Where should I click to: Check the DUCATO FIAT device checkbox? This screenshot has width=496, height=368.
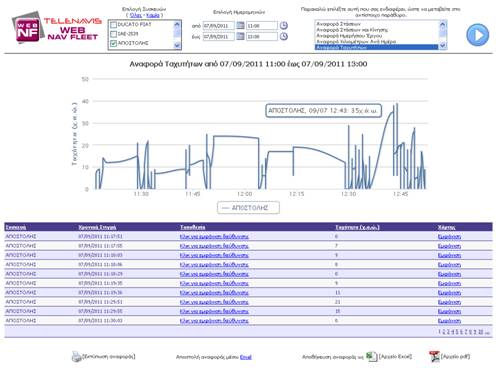click(x=113, y=25)
